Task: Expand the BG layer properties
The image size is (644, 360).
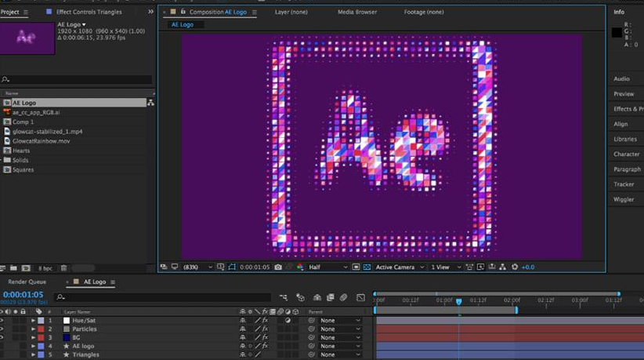Action: [x=33, y=337]
